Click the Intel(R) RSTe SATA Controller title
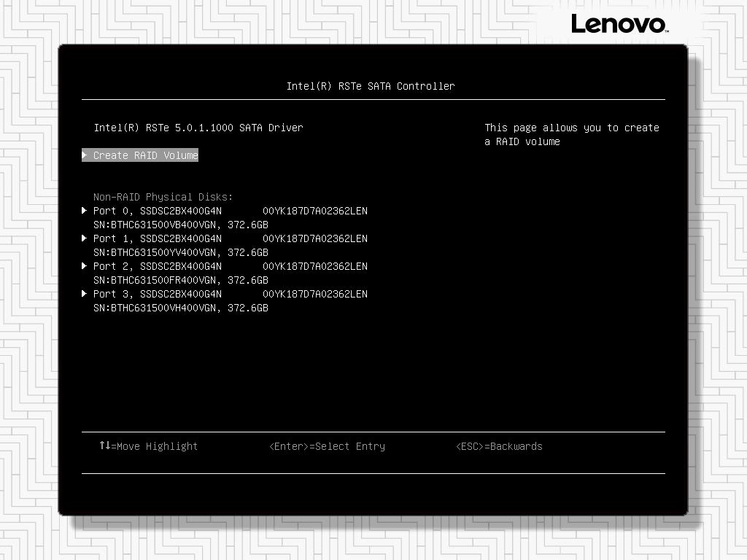Screen dimensions: 747x560 371,85
